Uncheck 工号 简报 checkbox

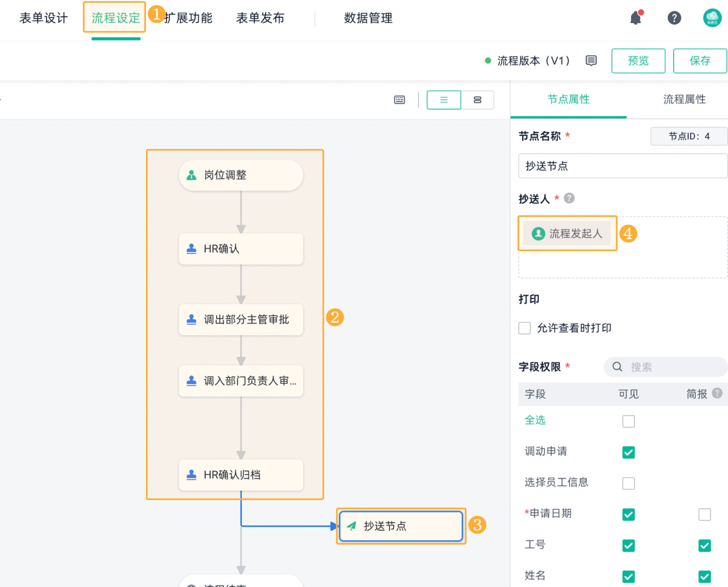(704, 545)
